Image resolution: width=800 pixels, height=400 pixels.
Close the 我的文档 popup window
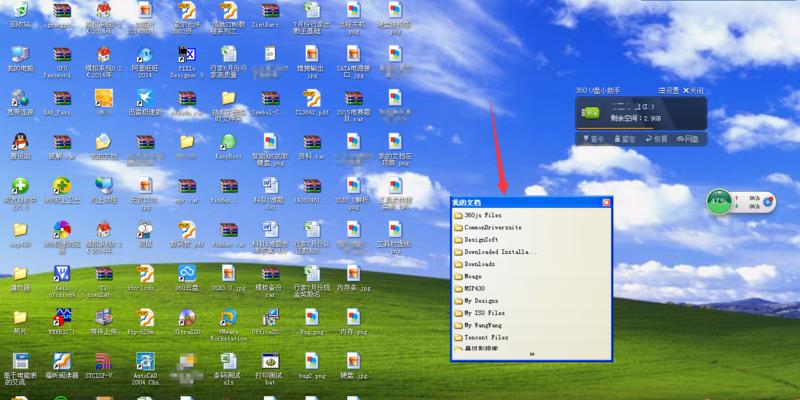point(606,203)
